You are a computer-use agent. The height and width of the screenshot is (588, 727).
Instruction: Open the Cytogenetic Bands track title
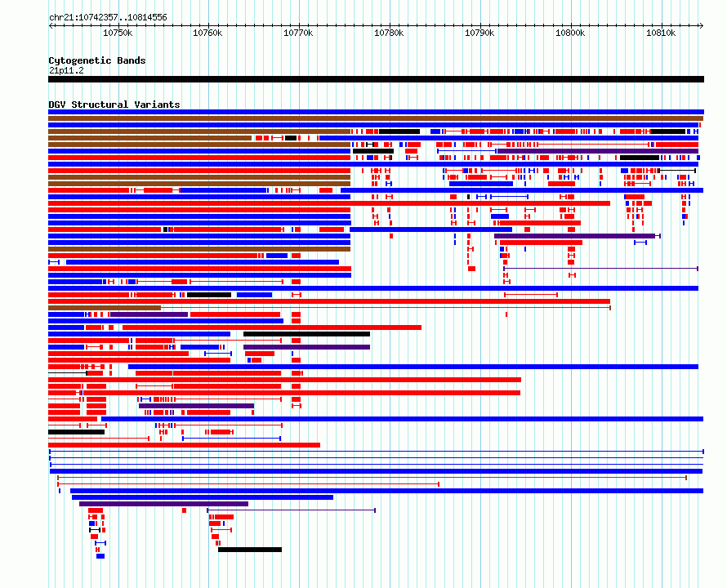click(97, 60)
